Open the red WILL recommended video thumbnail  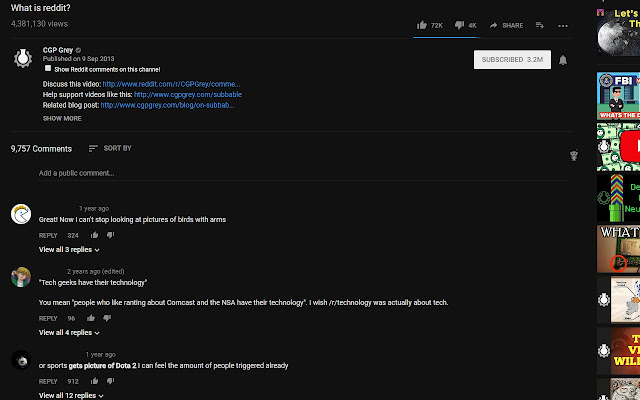pos(618,351)
